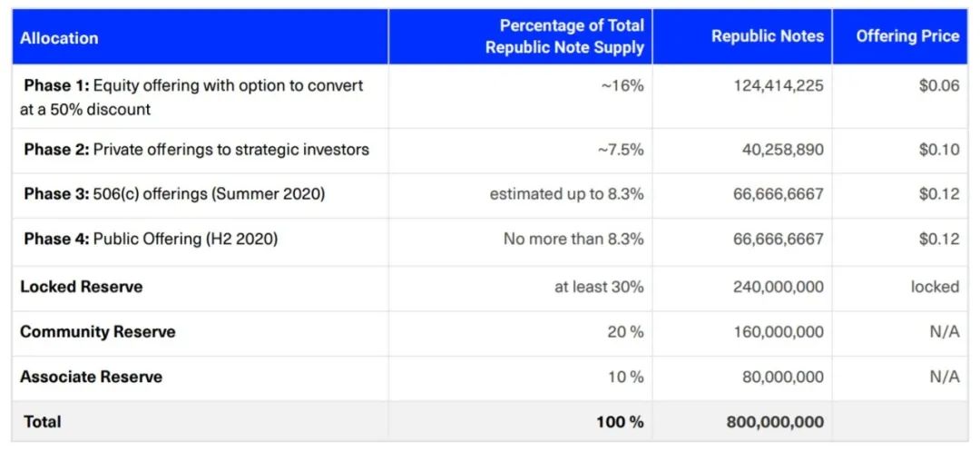Select the 'estimated up to 8.3%' cell

[566, 194]
